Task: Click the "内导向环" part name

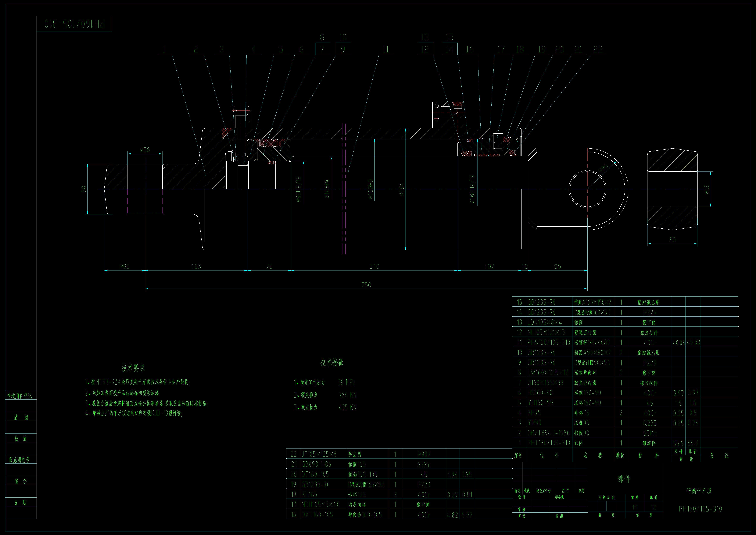Action: 357,505
